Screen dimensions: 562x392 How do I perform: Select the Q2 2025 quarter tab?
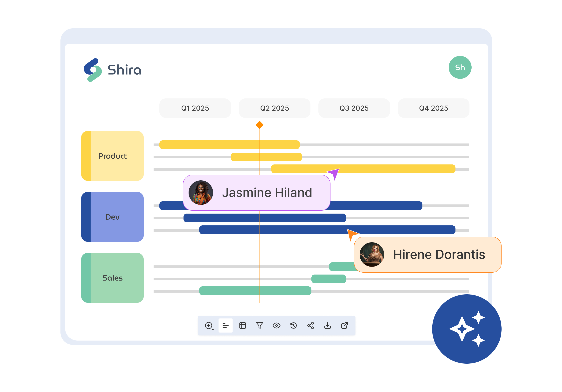tap(275, 108)
